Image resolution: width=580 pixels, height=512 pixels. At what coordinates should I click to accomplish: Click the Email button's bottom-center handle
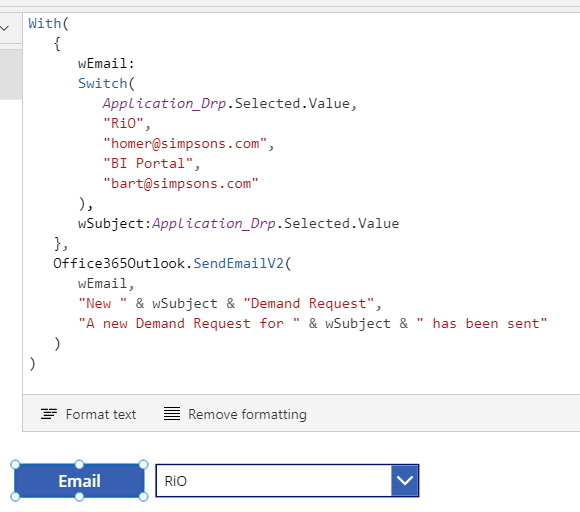(x=79, y=497)
